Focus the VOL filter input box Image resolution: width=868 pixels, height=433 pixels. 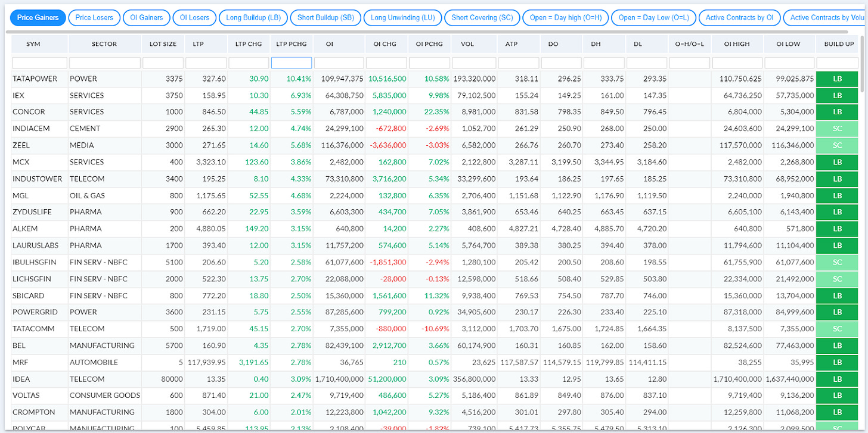[474, 63]
